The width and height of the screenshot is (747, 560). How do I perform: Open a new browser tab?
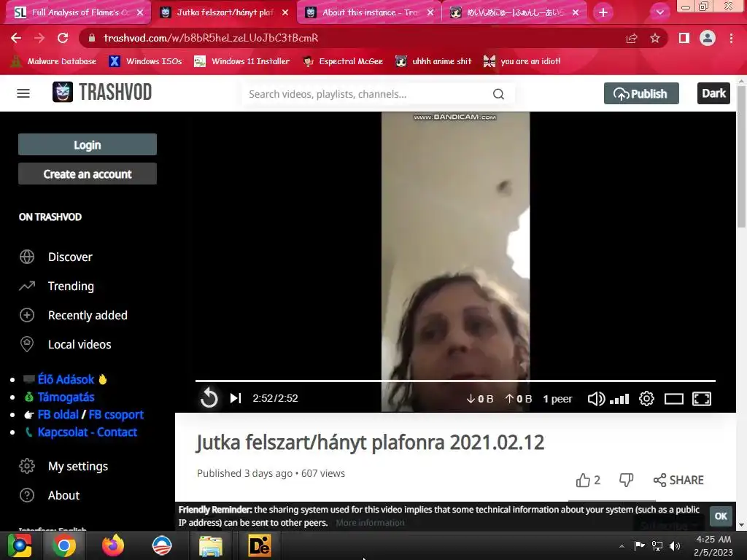click(603, 12)
